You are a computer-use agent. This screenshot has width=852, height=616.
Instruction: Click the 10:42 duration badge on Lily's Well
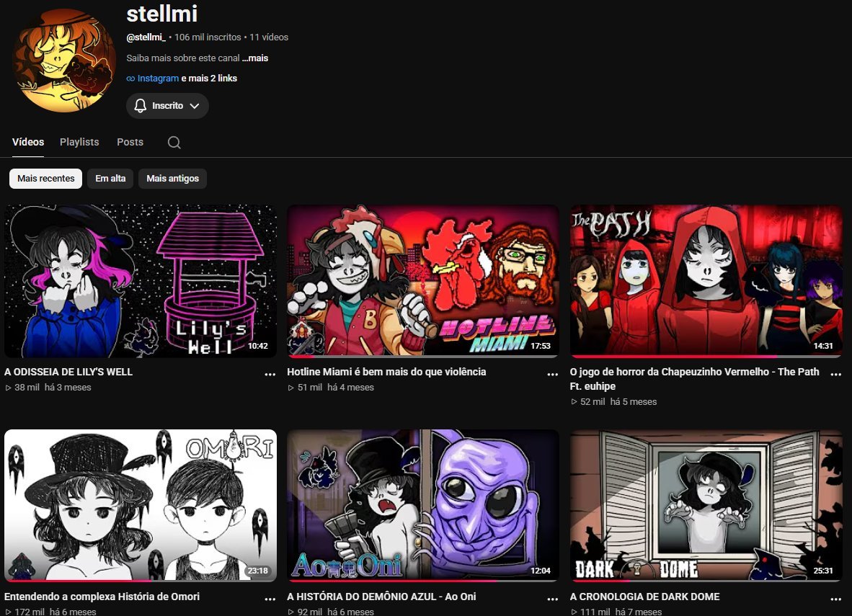pyautogui.click(x=258, y=346)
